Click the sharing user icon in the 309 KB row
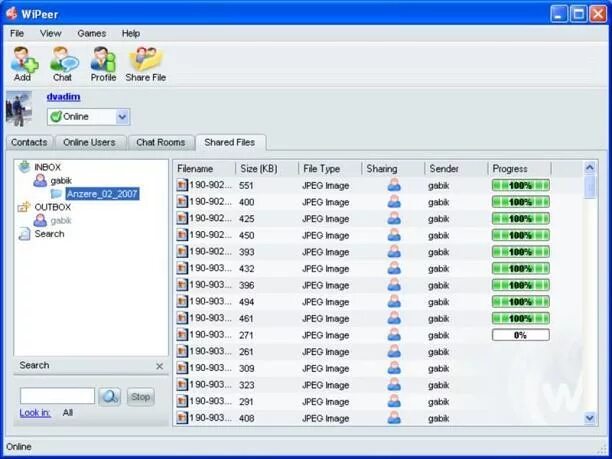Screen dimensions: 612x459 [394, 368]
